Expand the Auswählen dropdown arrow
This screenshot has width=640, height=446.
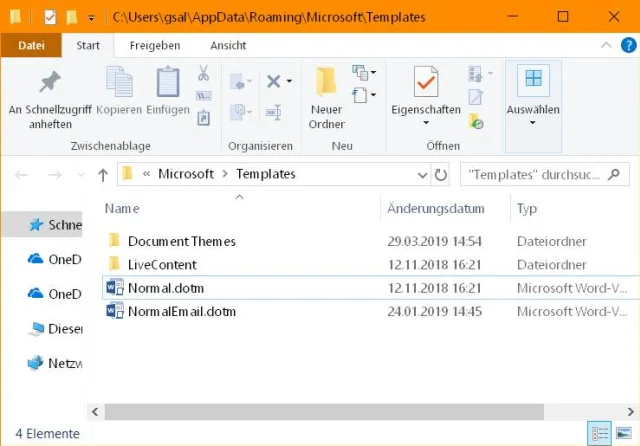(x=533, y=123)
